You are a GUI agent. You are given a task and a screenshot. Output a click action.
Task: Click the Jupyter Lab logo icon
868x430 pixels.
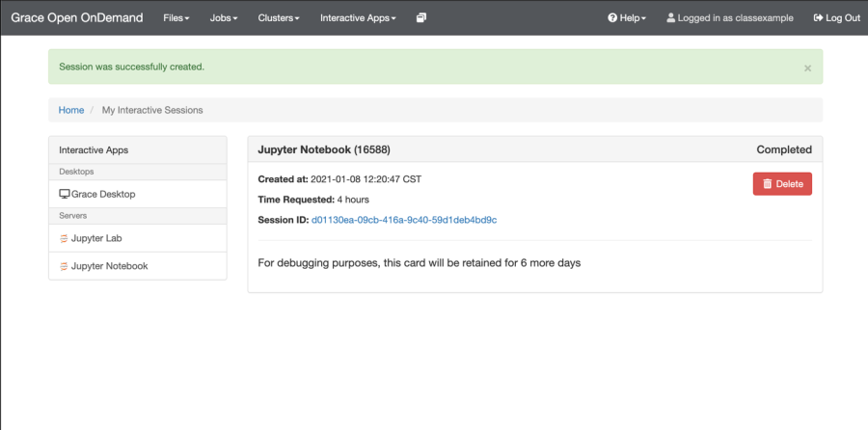coord(65,237)
